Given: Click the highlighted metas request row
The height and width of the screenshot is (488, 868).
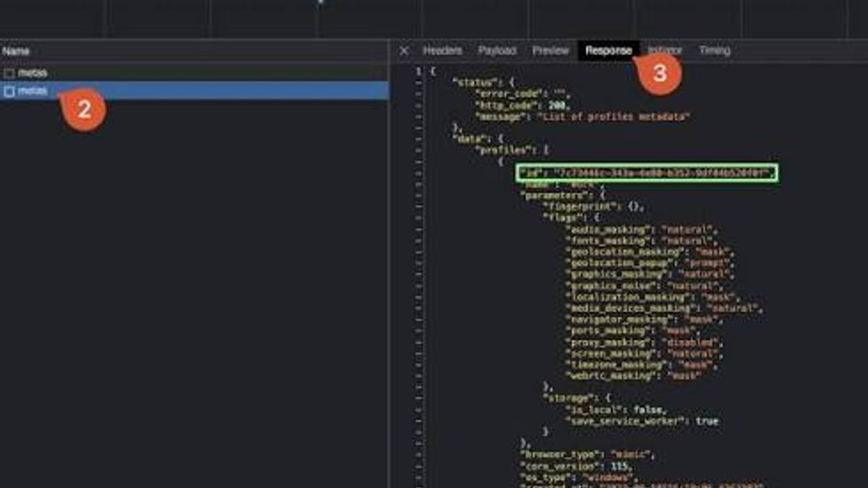Looking at the screenshot, I should point(194,91).
